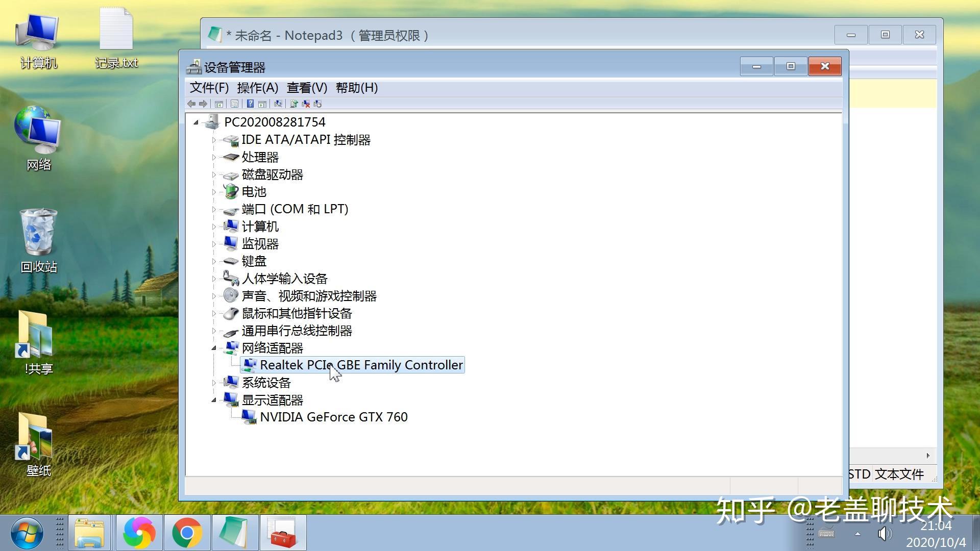Click the blue Help question-mark icon

pyautogui.click(x=250, y=104)
